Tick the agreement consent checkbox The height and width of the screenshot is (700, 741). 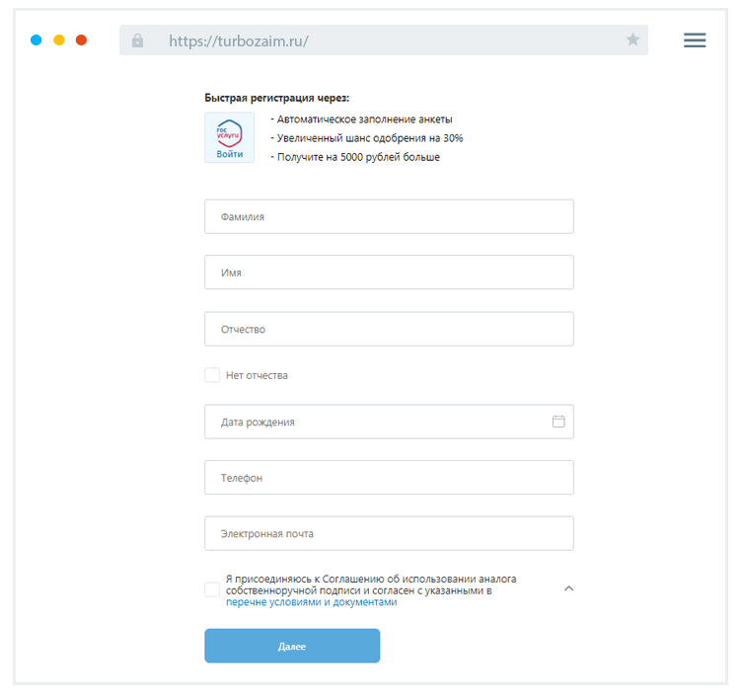point(212,589)
